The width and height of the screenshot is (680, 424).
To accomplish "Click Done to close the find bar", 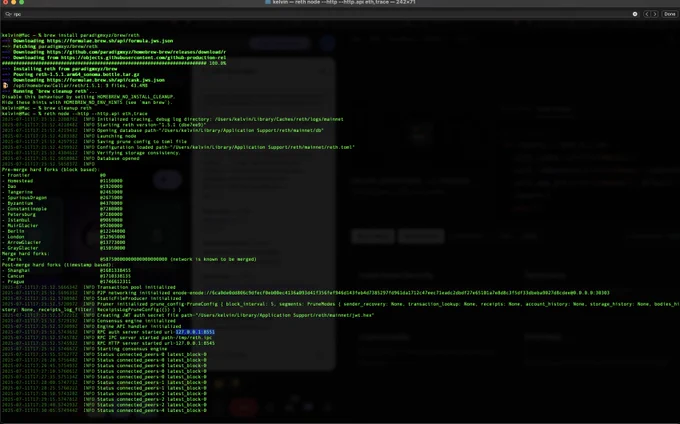I will pos(670,14).
